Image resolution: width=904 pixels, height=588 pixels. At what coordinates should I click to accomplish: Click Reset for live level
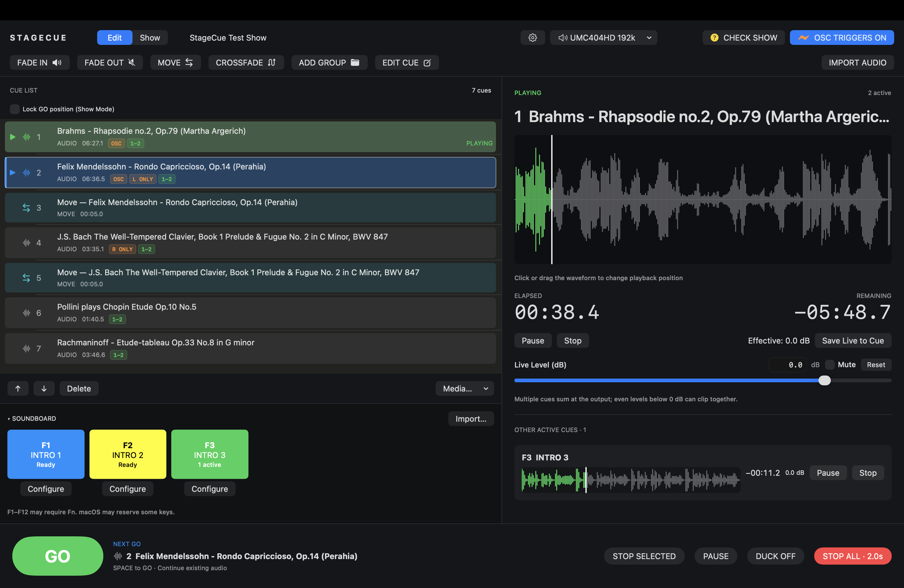(x=876, y=365)
